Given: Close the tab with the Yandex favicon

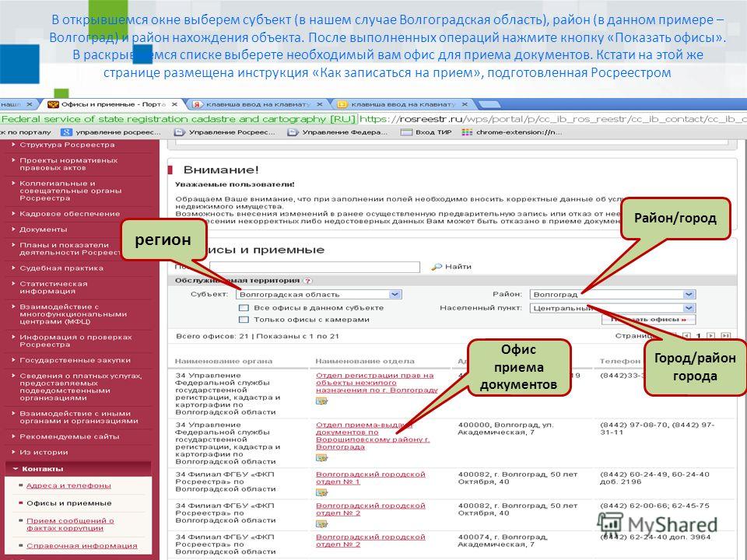Looking at the screenshot, I should click(x=320, y=103).
